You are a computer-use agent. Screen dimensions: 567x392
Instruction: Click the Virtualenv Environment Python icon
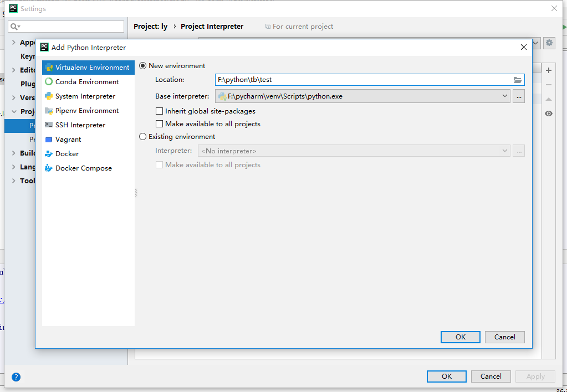click(49, 68)
